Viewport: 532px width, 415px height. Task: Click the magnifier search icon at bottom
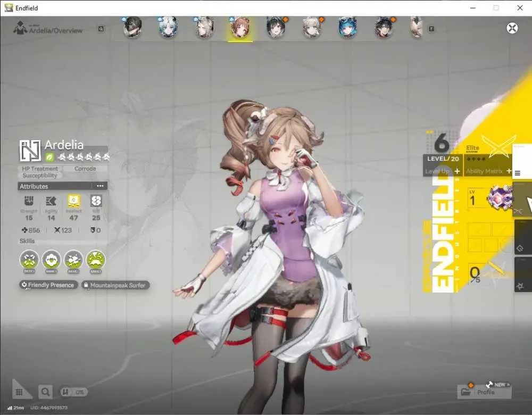pos(45,392)
